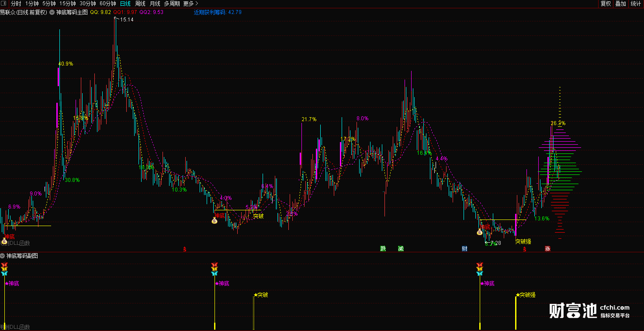The image size is (644, 331).
Task: Click the QQ: 9.82 value
Action: pos(100,12)
